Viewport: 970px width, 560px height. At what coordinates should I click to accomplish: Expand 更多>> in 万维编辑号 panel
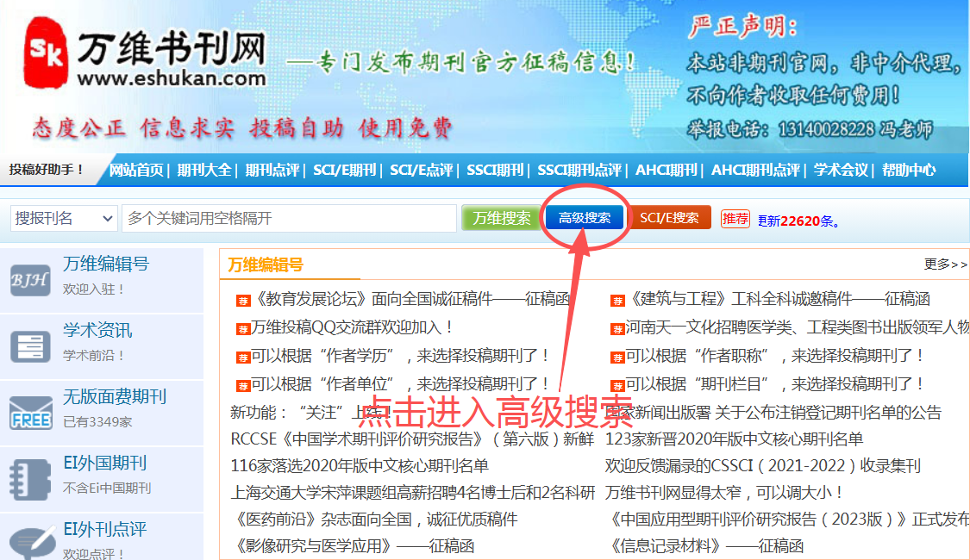click(945, 264)
